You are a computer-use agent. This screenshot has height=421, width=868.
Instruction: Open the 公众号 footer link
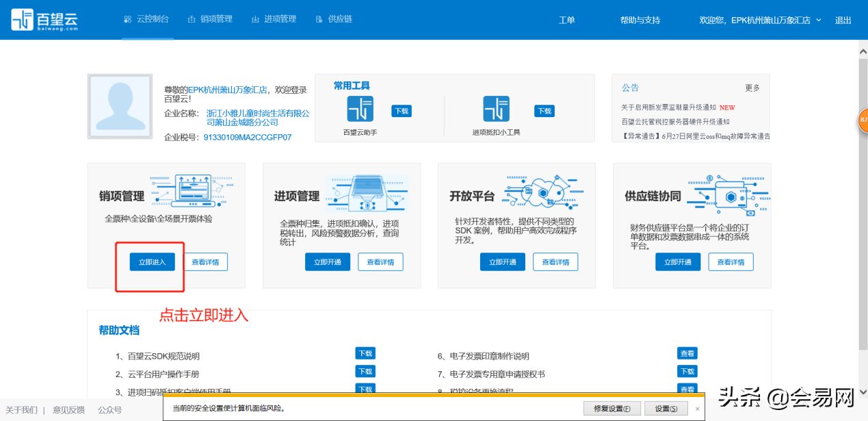[109, 410]
